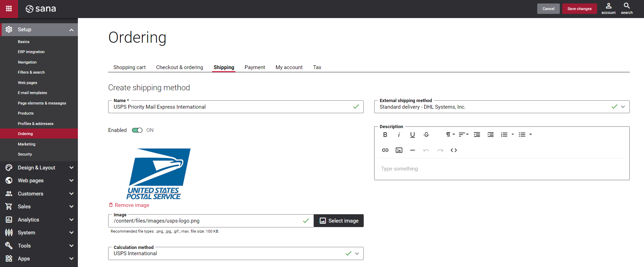Open ERP integration in Setup menu
The width and height of the screenshot is (644, 267).
point(31,52)
